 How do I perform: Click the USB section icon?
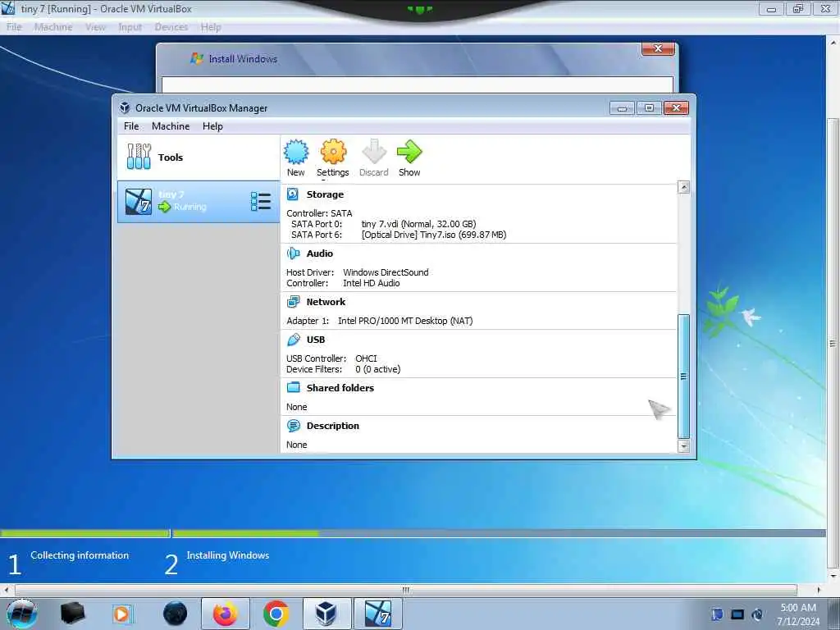(293, 340)
